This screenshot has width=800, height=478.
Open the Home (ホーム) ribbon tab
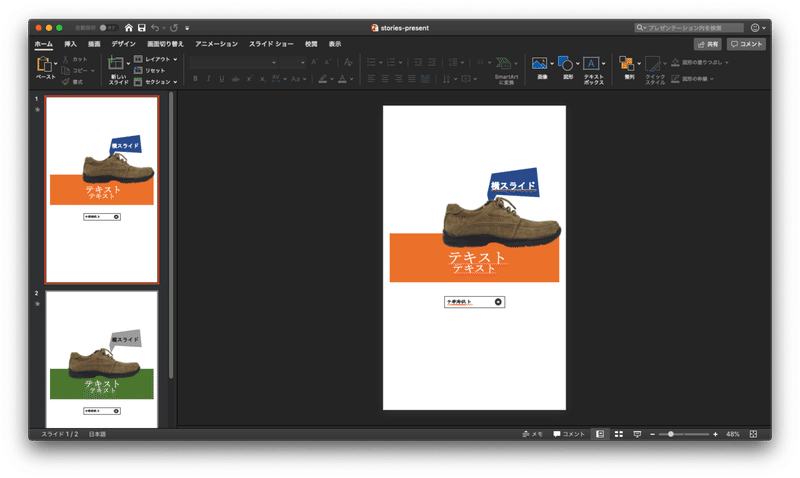pos(43,44)
